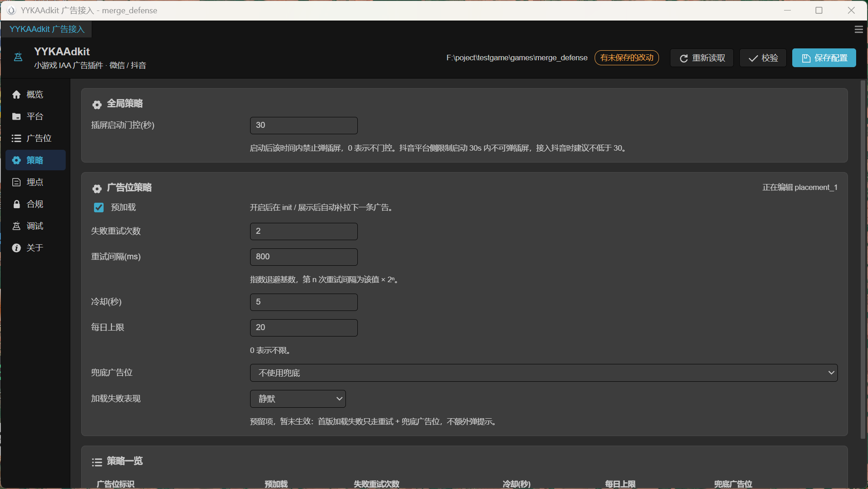
Task: Click the 兜底广告位 table column header
Action: 733,484
